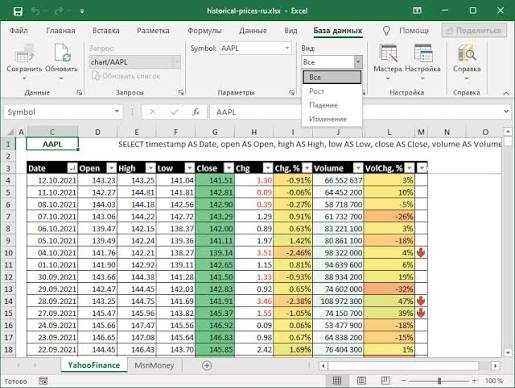Switch to the Данные tab
515x388 pixels.
click(x=253, y=31)
